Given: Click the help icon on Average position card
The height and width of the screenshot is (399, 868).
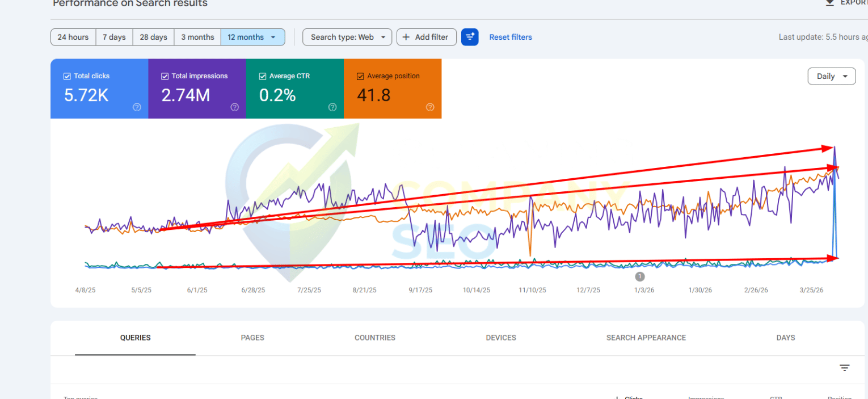Looking at the screenshot, I should 430,107.
